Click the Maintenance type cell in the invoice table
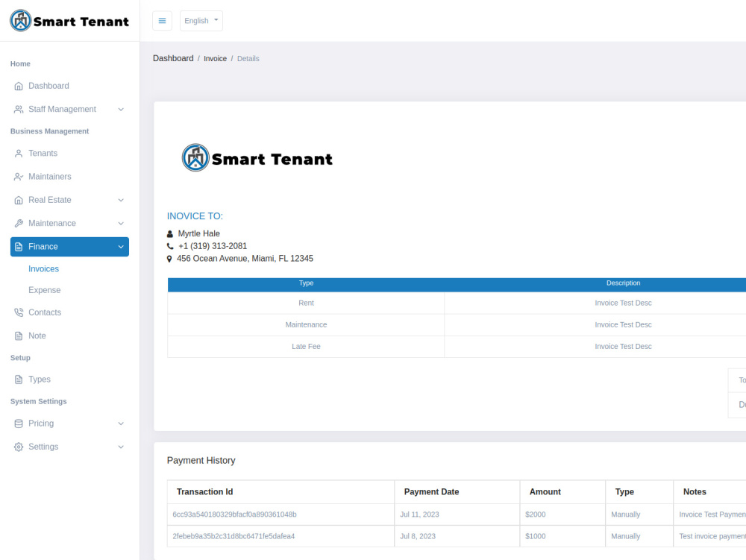This screenshot has height=560, width=746. (306, 324)
